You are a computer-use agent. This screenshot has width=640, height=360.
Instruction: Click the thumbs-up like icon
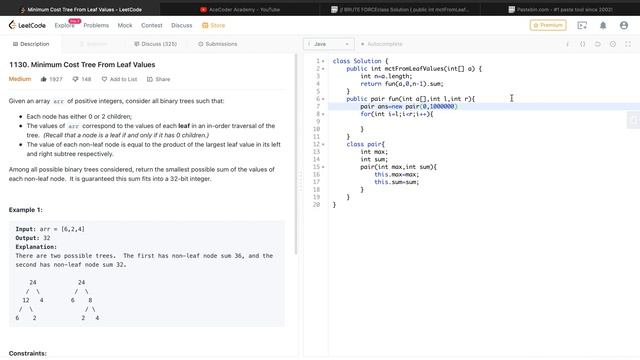tap(44, 79)
